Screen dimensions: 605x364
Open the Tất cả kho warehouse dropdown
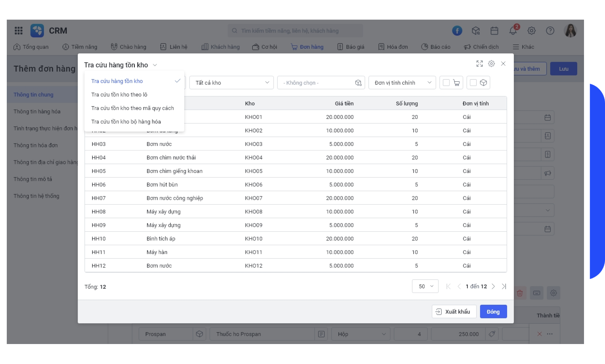point(232,83)
